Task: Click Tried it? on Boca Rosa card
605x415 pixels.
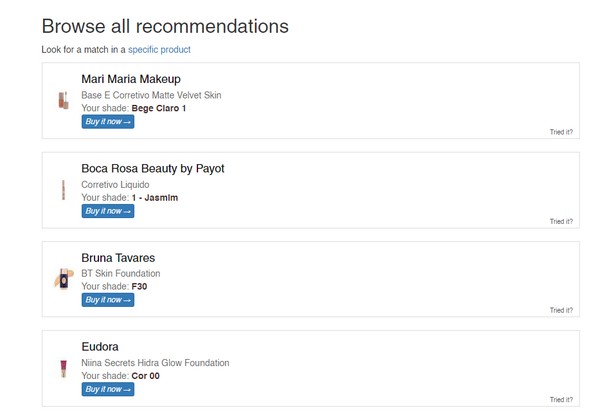Action: pos(561,221)
